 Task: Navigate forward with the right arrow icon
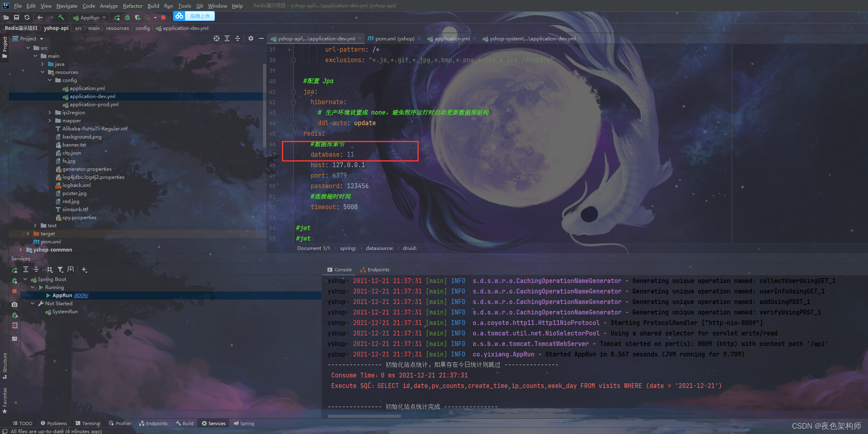coord(50,17)
